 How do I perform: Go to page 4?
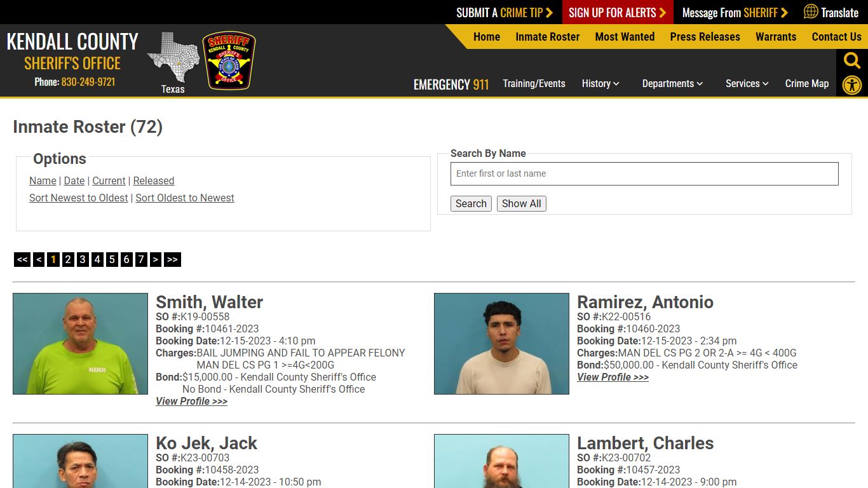pos(97,259)
